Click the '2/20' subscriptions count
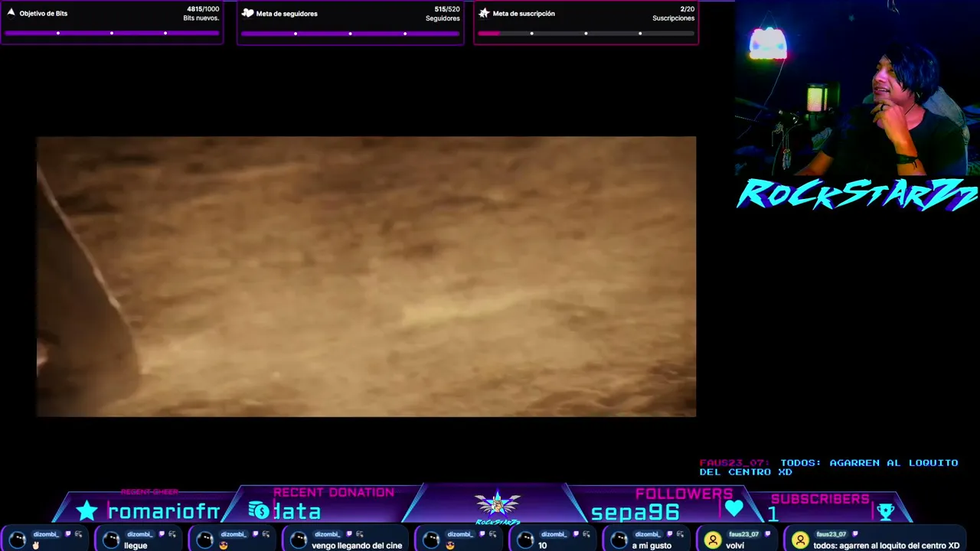 pyautogui.click(x=687, y=9)
